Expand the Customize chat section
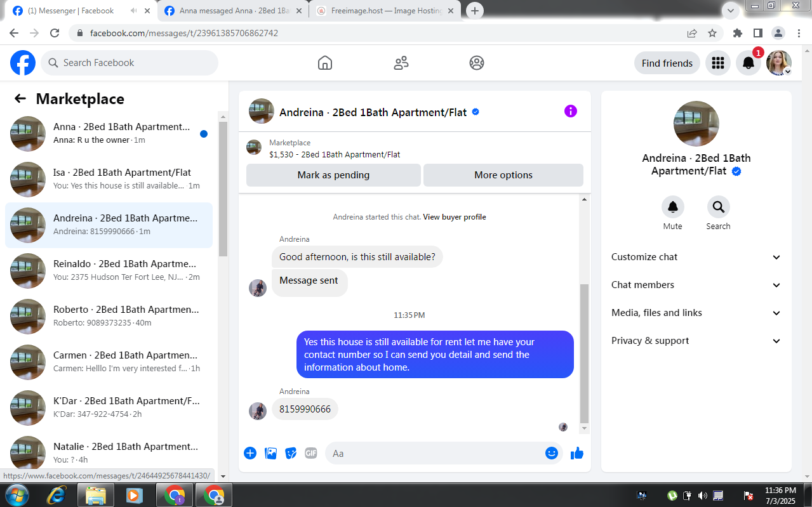Viewport: 812px width, 507px height. (x=696, y=257)
